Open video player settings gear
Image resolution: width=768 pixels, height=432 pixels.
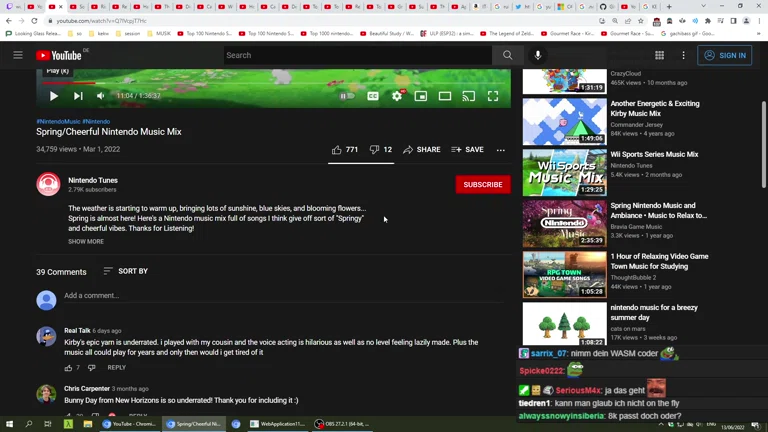pos(397,96)
